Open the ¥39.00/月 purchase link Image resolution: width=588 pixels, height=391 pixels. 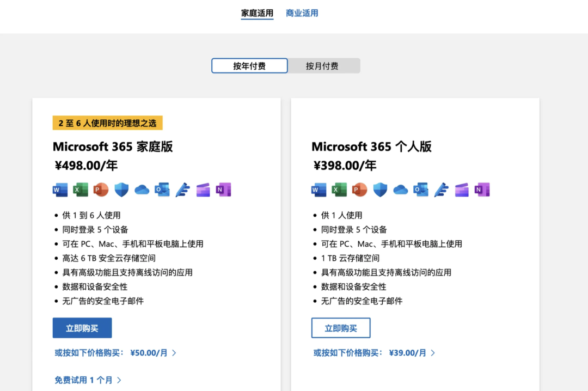[x=374, y=353]
